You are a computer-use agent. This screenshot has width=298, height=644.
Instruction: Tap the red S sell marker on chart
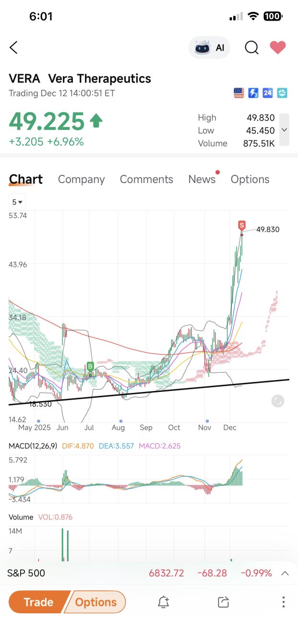click(242, 225)
